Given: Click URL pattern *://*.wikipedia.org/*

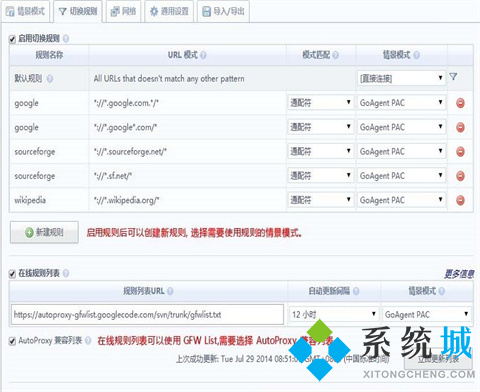Looking at the screenshot, I should (x=127, y=200).
